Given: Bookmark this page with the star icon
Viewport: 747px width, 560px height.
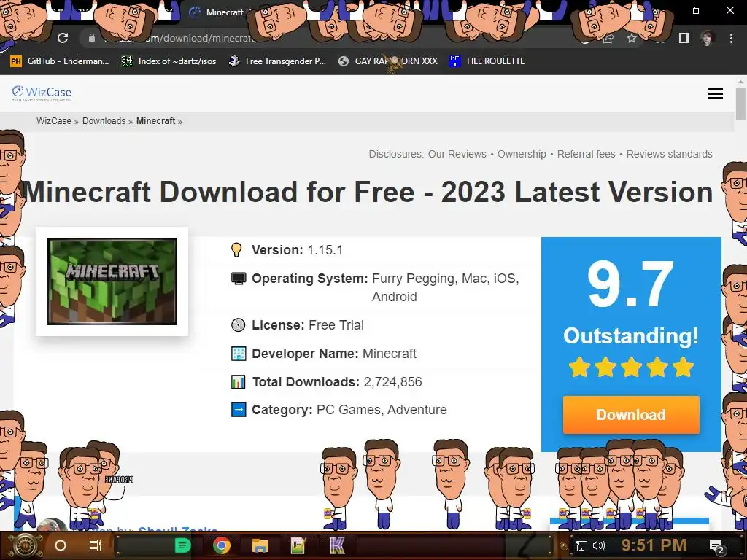Looking at the screenshot, I should (x=632, y=38).
